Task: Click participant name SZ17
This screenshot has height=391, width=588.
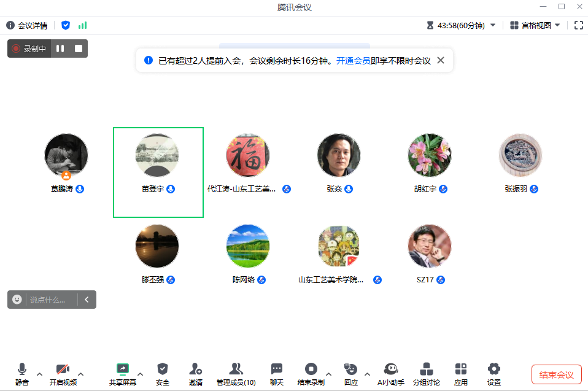Action: [425, 280]
